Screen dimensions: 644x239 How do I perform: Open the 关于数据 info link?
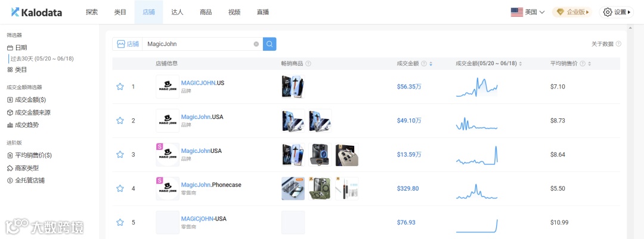[x=606, y=44]
